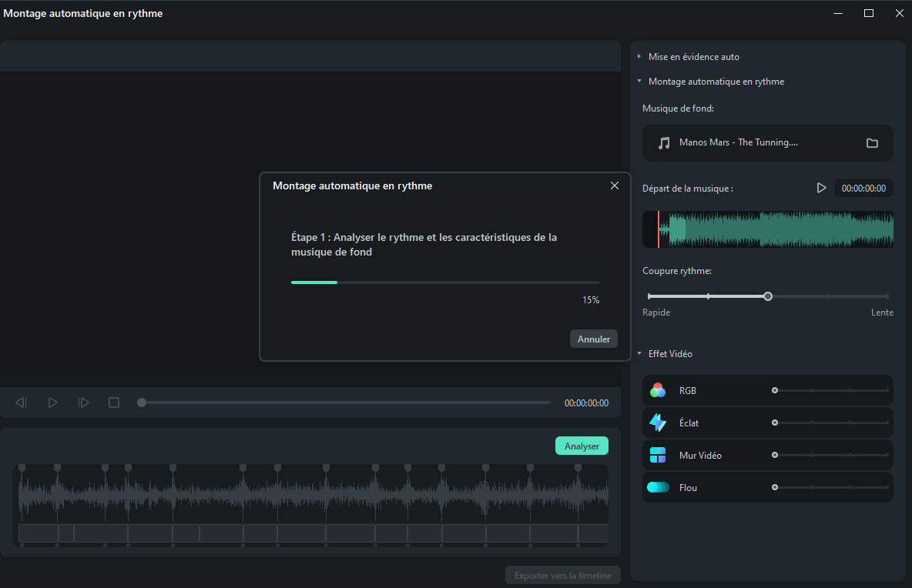This screenshot has height=588, width=912.
Task: Play the video preview
Action: coord(52,403)
